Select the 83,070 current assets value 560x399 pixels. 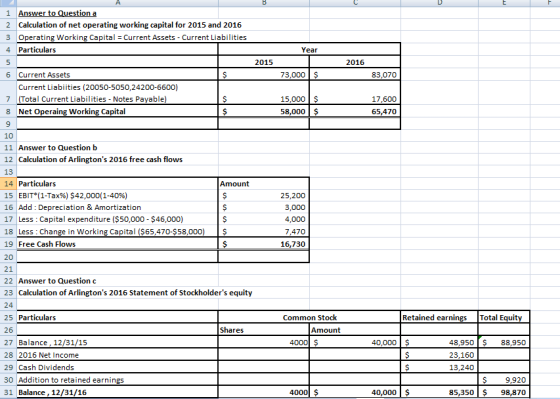[x=355, y=75]
